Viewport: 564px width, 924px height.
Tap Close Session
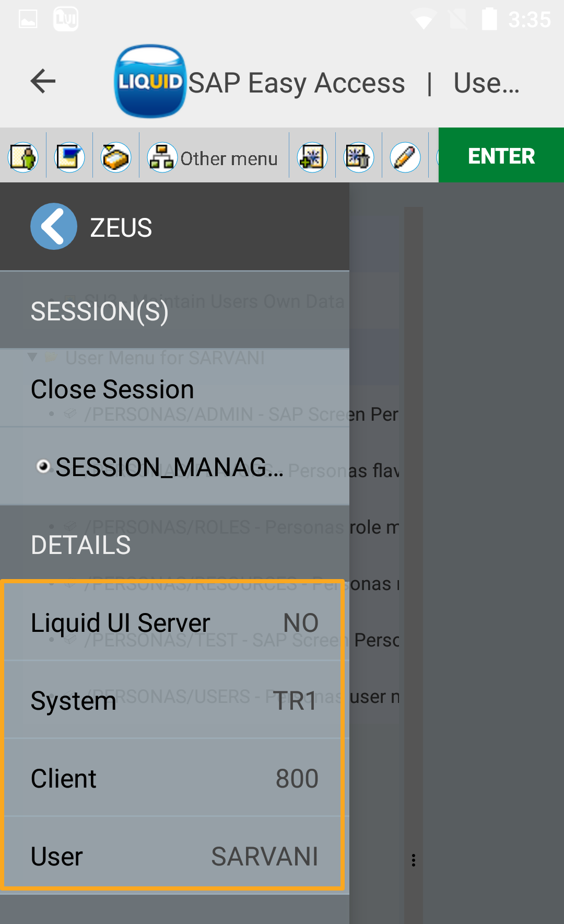pos(112,389)
